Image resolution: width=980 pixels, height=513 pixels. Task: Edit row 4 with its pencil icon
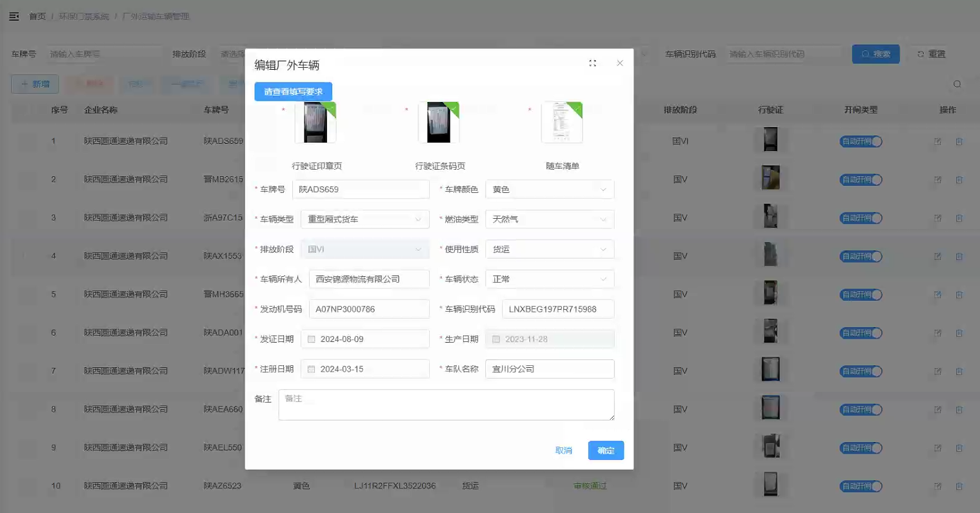(x=938, y=256)
